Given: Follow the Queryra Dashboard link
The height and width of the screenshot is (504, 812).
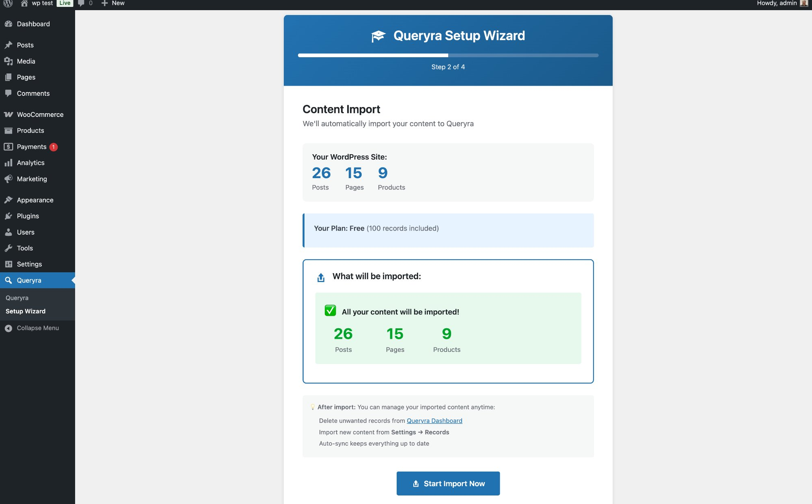Looking at the screenshot, I should [434, 421].
